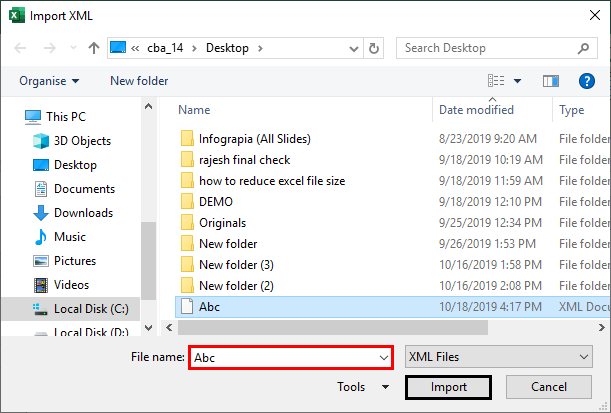Show the preview pane
Viewport: 611px width, 413px height.
tap(551, 81)
